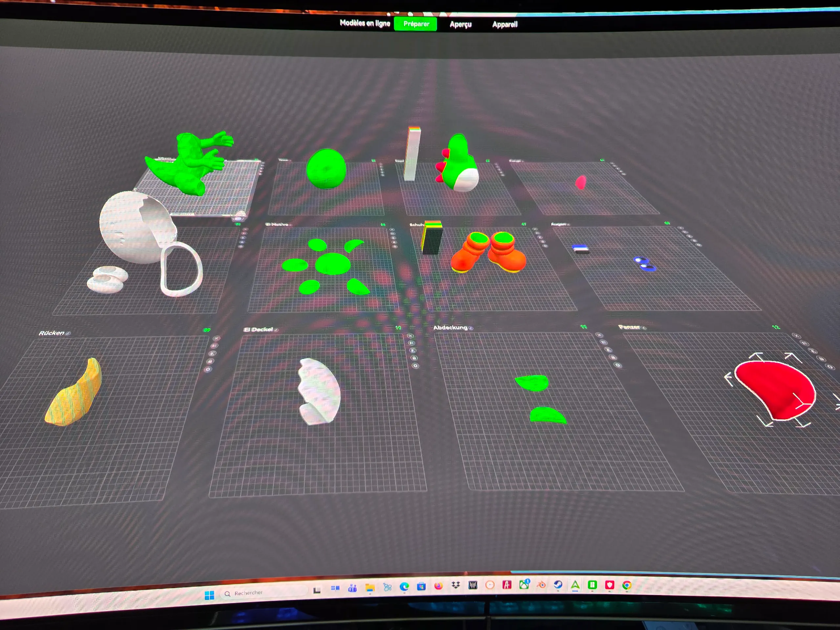Toggle lock on Ei Deckel plate
Screen dimensions: 840x630
pos(414,358)
